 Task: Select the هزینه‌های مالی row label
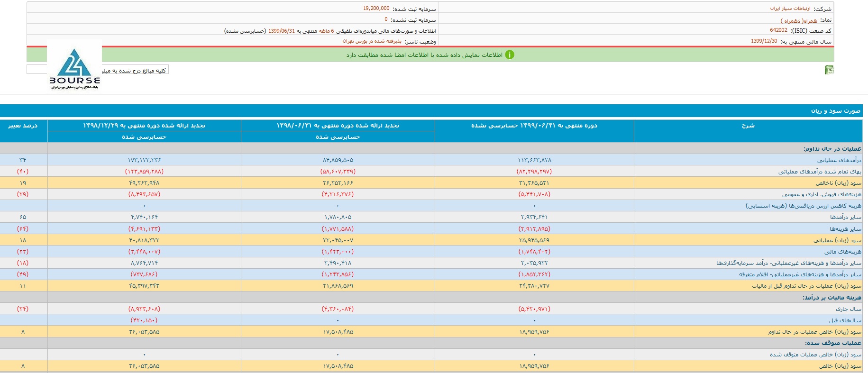(x=842, y=252)
